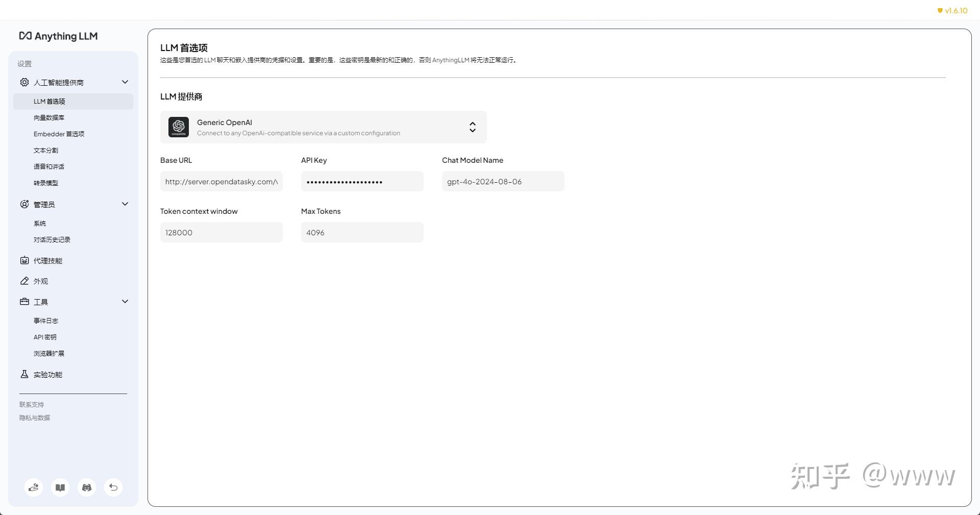980x515 pixels.
Task: Select the 人工智能提供商 gear icon
Action: click(x=24, y=82)
